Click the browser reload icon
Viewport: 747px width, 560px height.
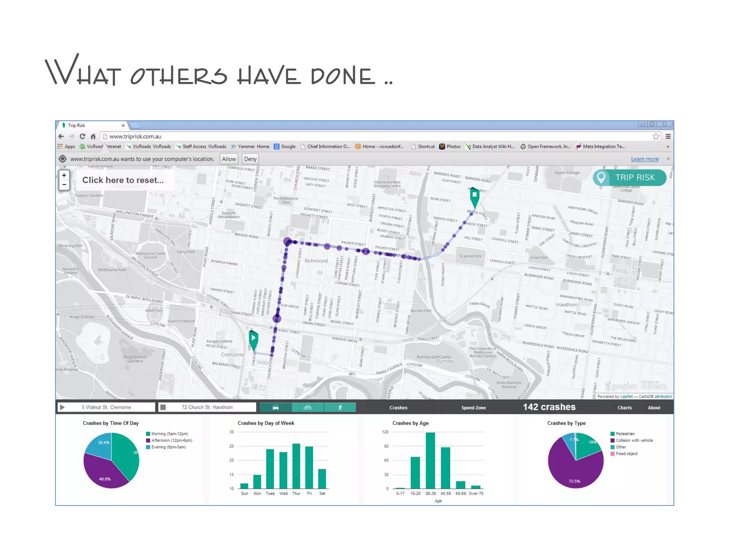(x=82, y=136)
